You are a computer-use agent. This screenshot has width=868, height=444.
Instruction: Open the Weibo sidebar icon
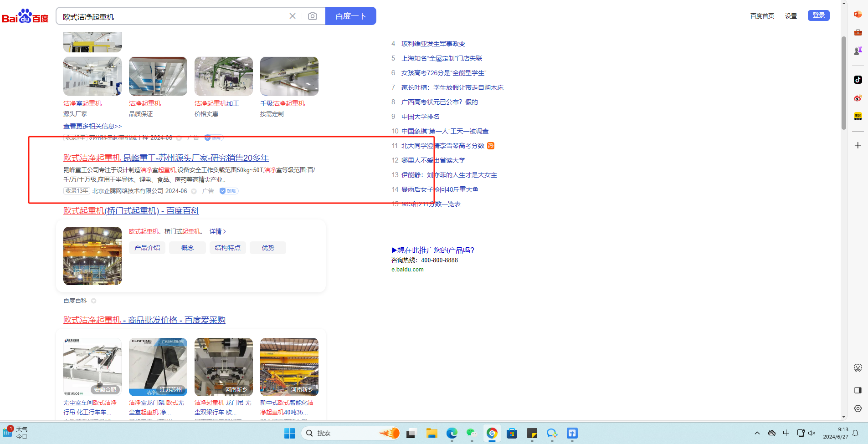pyautogui.click(x=858, y=98)
